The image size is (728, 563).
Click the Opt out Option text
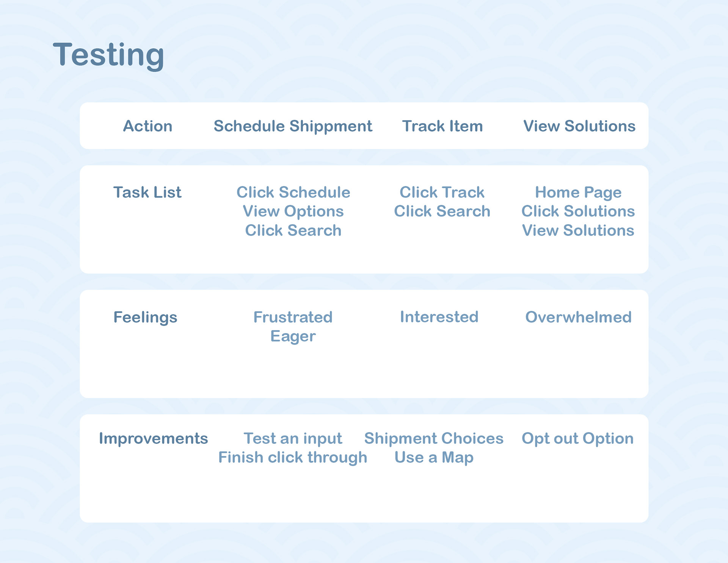[x=577, y=439]
